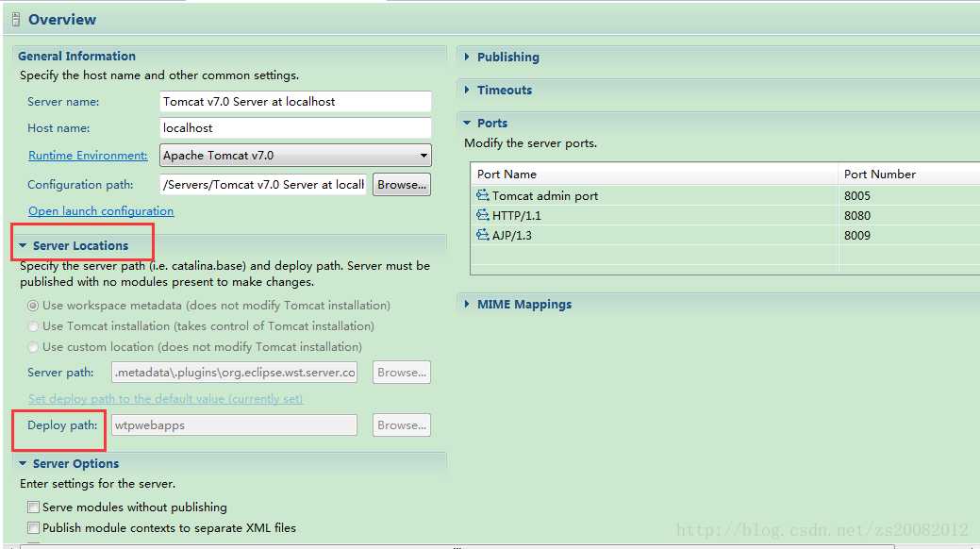Select Use workspace metadata radio button
Viewport: 980px width, 549px height.
33,306
